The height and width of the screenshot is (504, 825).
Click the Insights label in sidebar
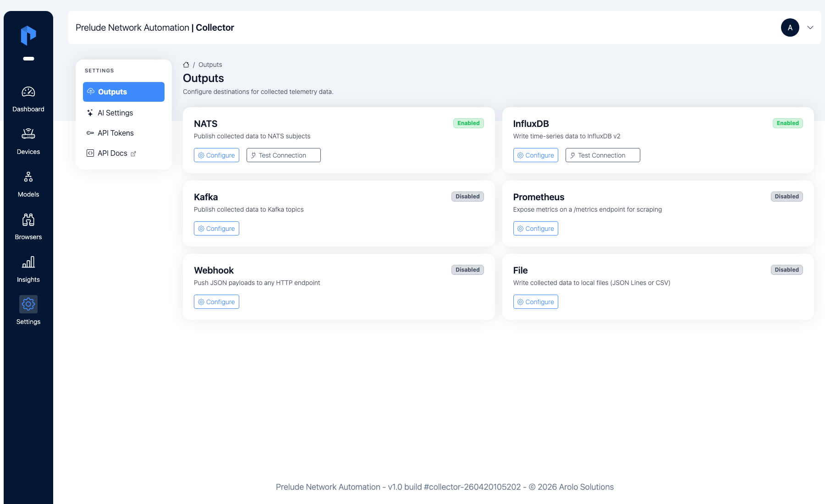pos(28,279)
